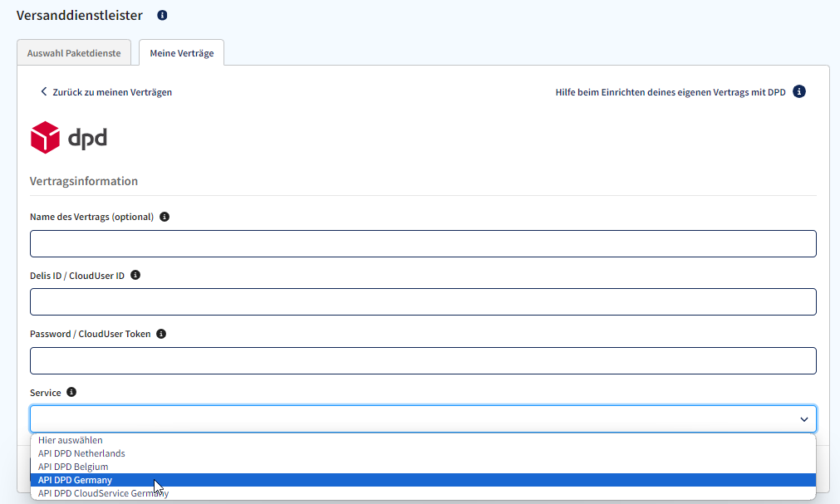Collapse the Service dropdown via its chevron

click(x=803, y=419)
